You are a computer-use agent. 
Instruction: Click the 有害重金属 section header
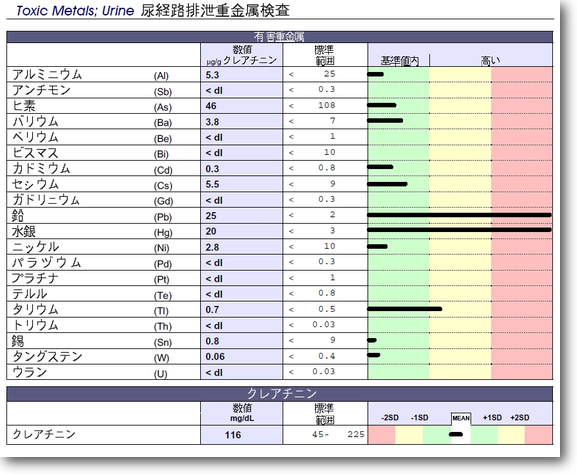pyautogui.click(x=279, y=37)
